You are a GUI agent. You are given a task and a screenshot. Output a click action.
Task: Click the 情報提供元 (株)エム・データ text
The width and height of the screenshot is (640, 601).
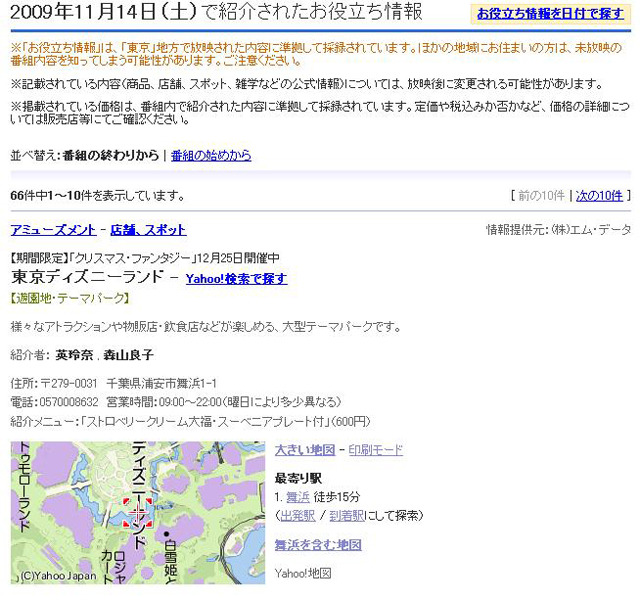558,230
